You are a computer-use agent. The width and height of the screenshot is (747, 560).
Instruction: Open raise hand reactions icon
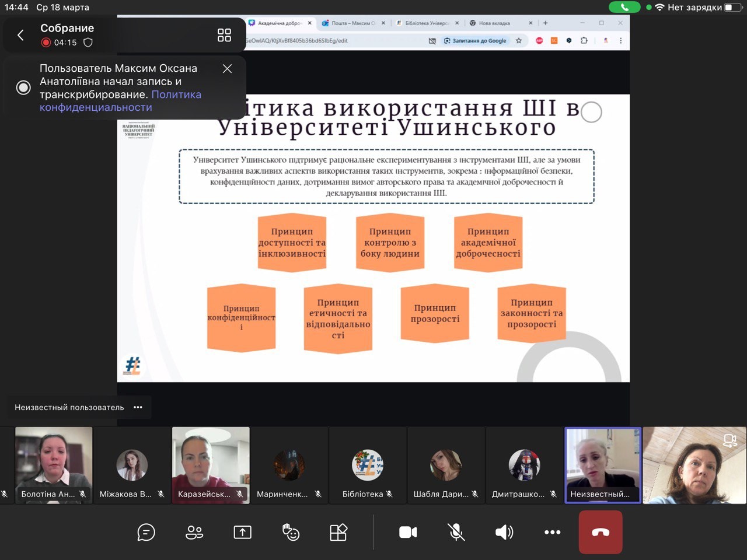291,532
